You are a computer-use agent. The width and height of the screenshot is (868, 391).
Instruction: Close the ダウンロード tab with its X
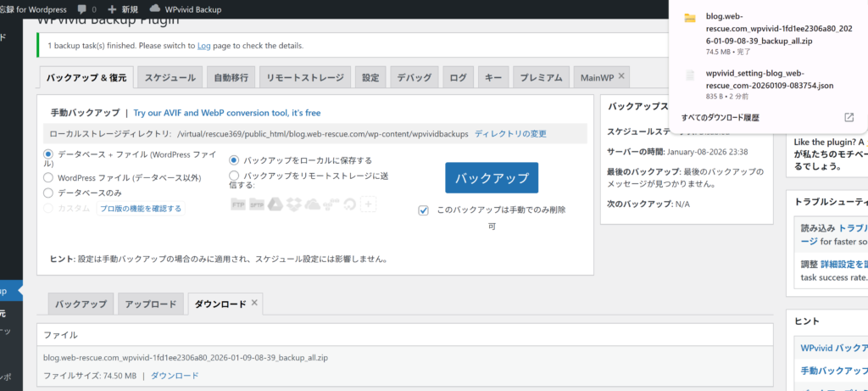[x=256, y=302]
